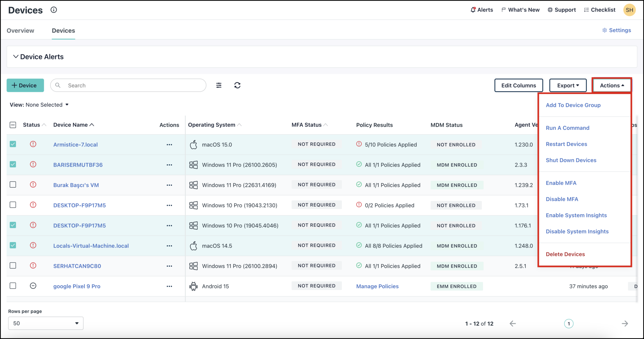Screen dimensions: 644x339
Task: Click the Alerts bell icon
Action: click(473, 9)
